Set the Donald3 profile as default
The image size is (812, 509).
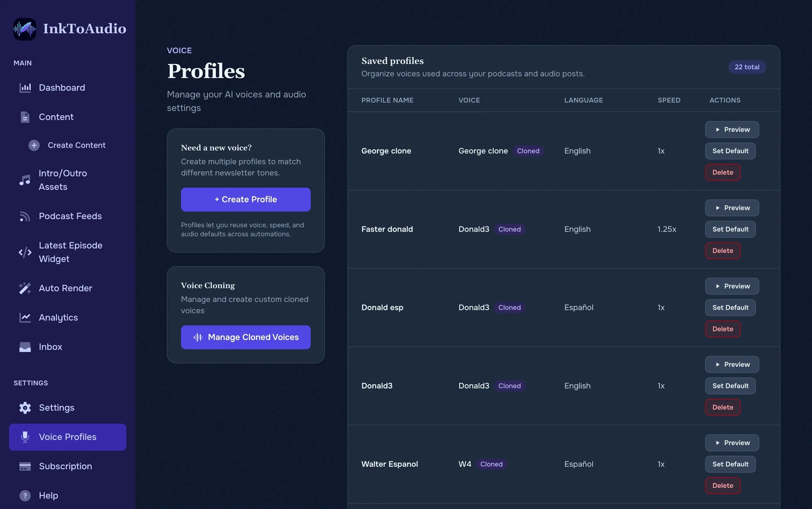pos(730,386)
